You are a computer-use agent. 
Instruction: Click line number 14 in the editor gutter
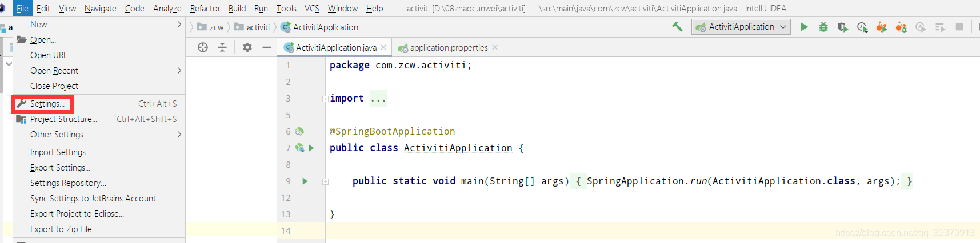coord(286,230)
